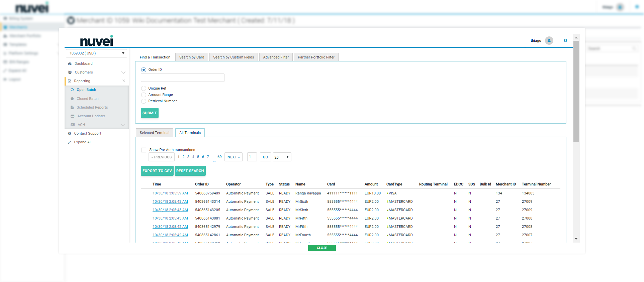Select the Amount Range radio option
This screenshot has height=282, width=644.
[x=144, y=95]
